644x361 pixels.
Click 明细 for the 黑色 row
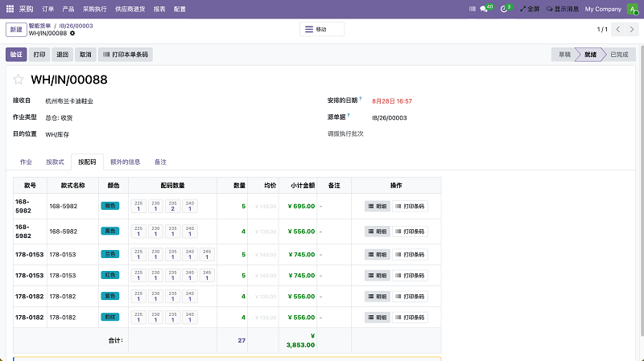click(377, 232)
